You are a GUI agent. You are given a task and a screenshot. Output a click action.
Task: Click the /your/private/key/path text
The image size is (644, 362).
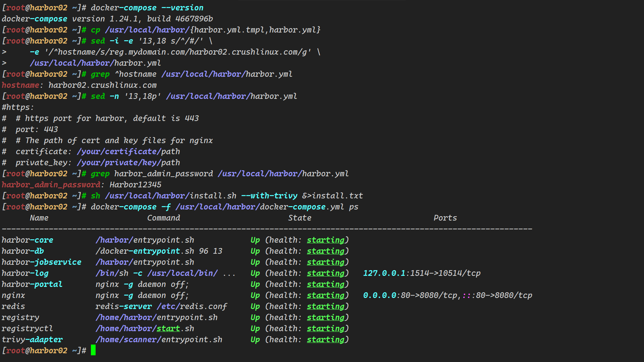128,163
